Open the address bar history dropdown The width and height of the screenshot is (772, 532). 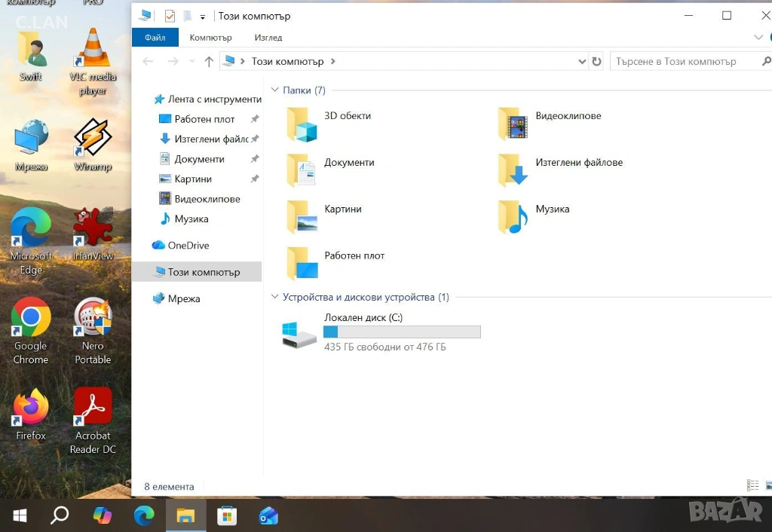point(581,62)
